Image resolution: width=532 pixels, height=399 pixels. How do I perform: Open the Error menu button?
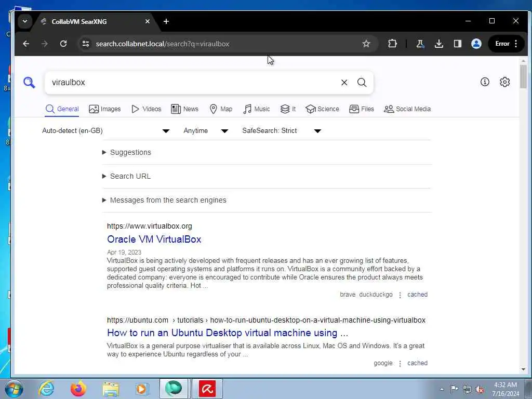click(506, 44)
